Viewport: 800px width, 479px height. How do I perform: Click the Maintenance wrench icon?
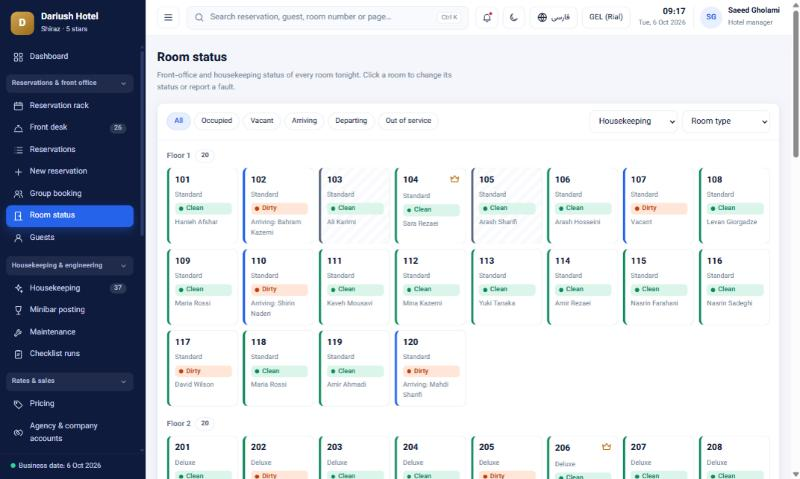(x=18, y=332)
